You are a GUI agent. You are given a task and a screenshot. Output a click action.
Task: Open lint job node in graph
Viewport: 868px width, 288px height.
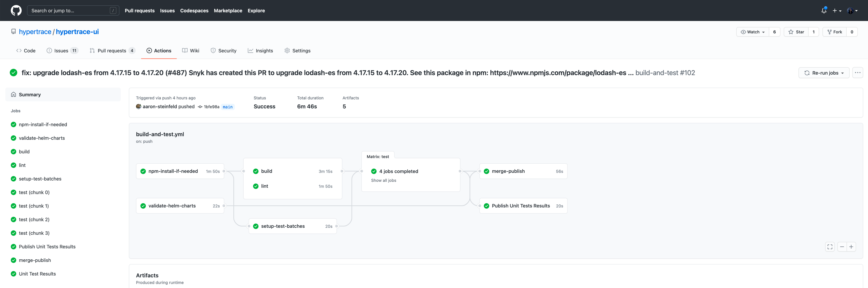point(292,186)
